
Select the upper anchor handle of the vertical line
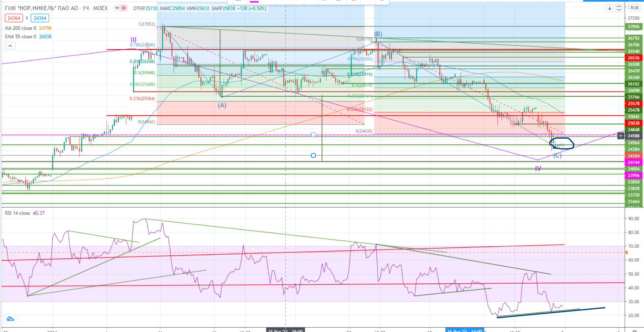(314, 135)
